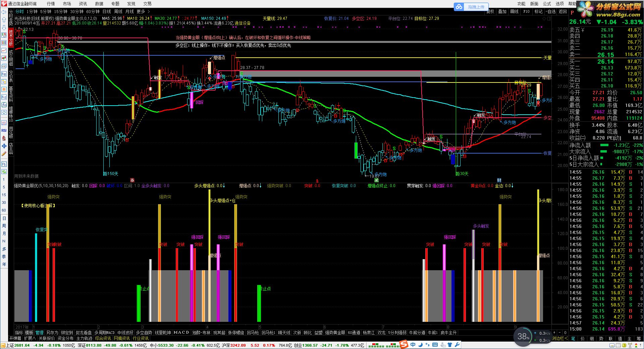Select the 强势黄金眼 indicator tab
The width and height of the screenshot is (644, 349).
pyautogui.click(x=335, y=333)
